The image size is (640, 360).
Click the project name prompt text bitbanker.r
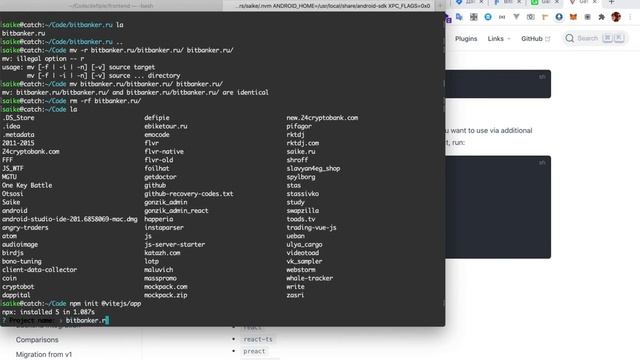86,320
